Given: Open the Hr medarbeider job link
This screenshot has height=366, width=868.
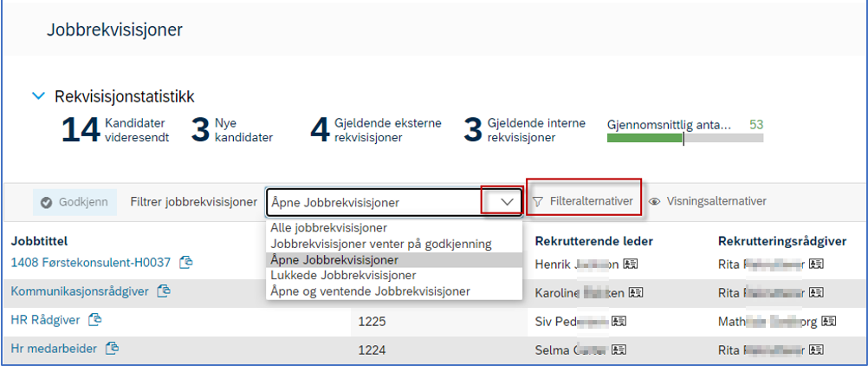Looking at the screenshot, I should (54, 349).
